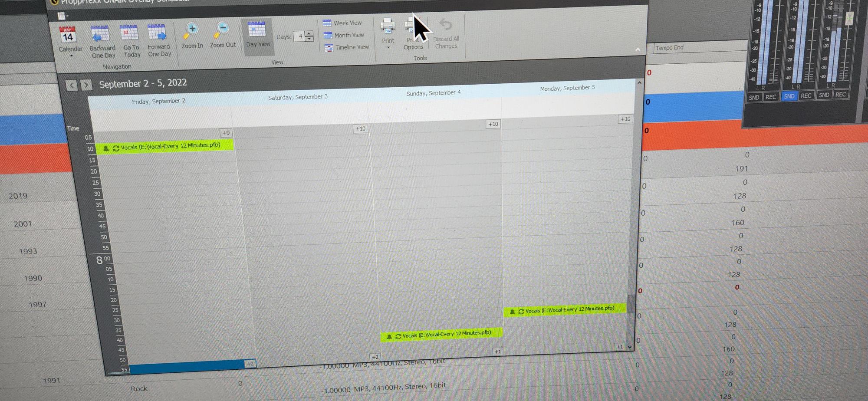
Task: Increase the Days spinner value
Action: (x=309, y=33)
